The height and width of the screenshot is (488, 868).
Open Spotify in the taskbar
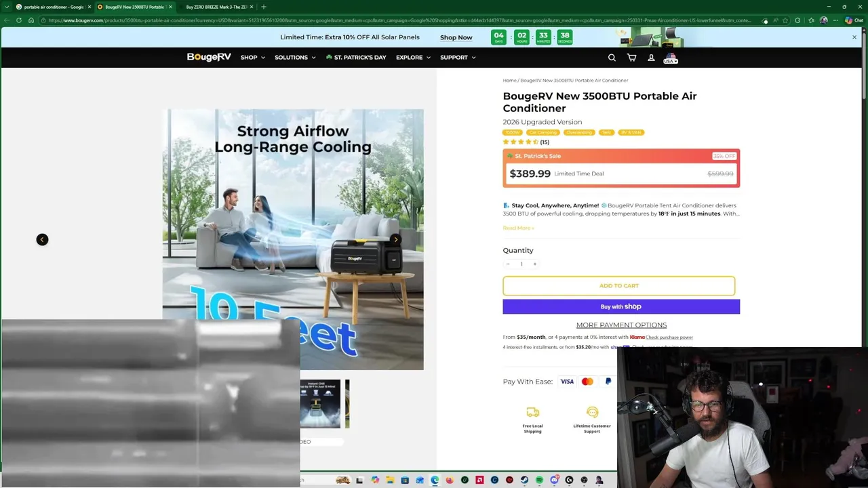[x=539, y=480]
